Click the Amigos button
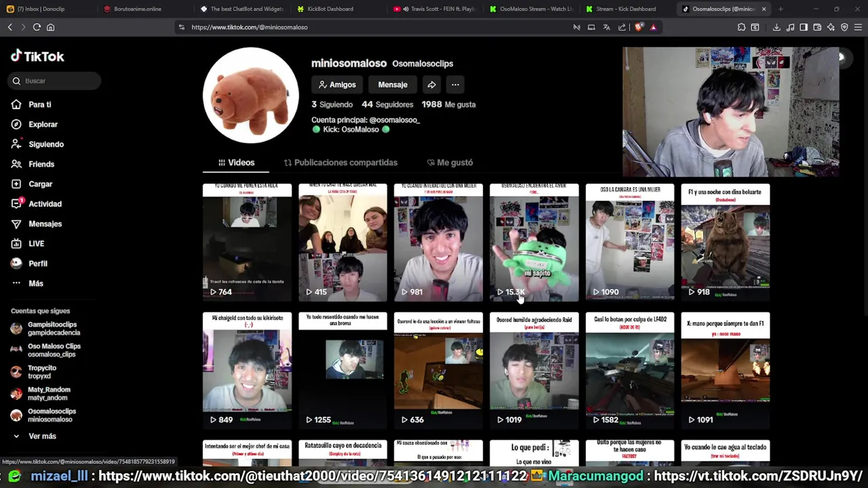The image size is (868, 488). (x=337, y=85)
